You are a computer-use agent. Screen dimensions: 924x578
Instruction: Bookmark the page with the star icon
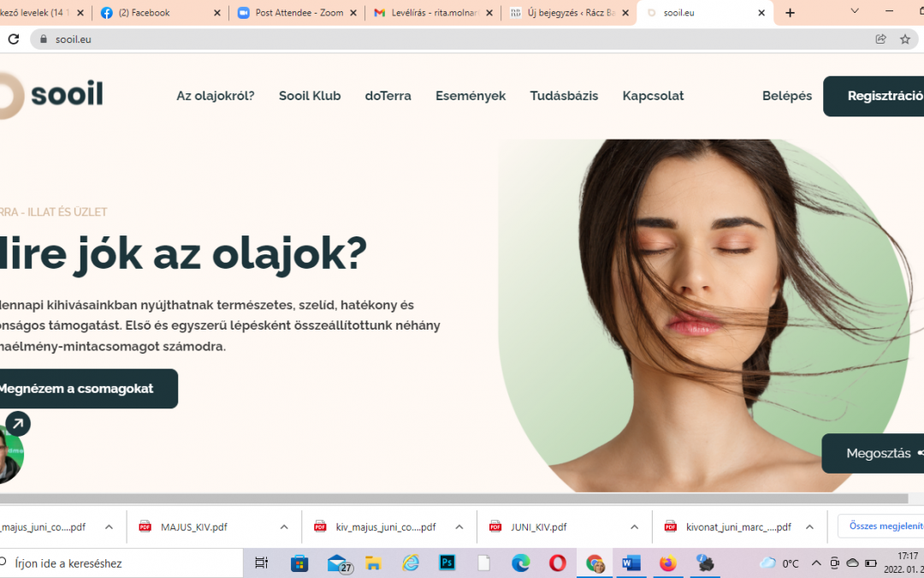click(x=904, y=39)
